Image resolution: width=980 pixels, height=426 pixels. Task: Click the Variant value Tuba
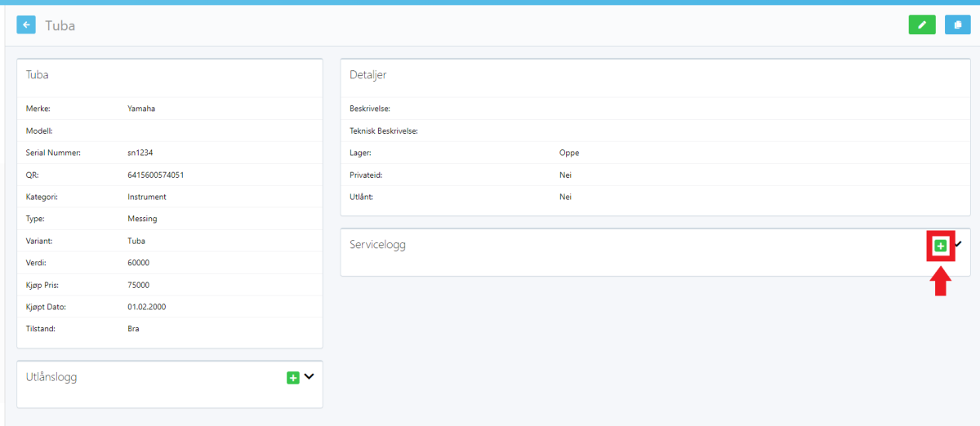[x=136, y=242]
